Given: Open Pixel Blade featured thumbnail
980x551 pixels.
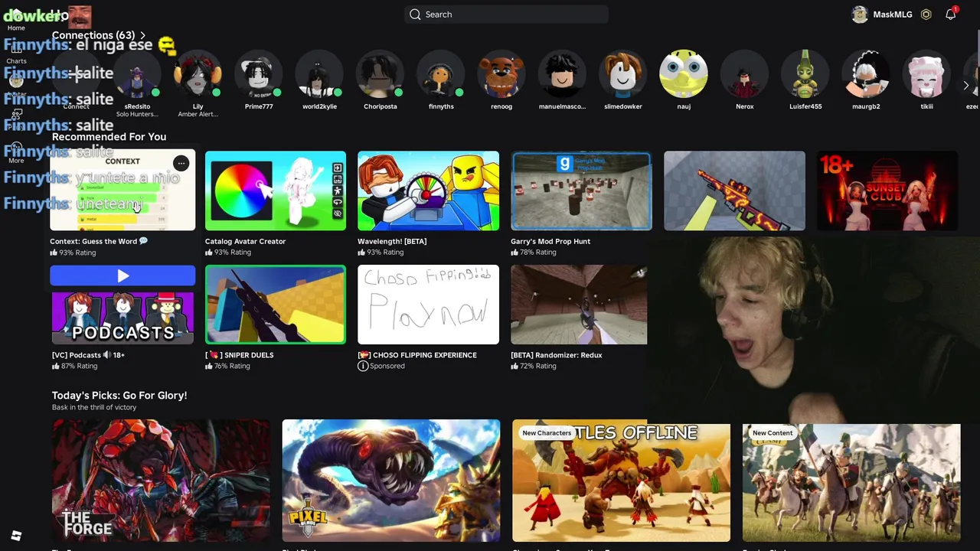Looking at the screenshot, I should 391,481.
